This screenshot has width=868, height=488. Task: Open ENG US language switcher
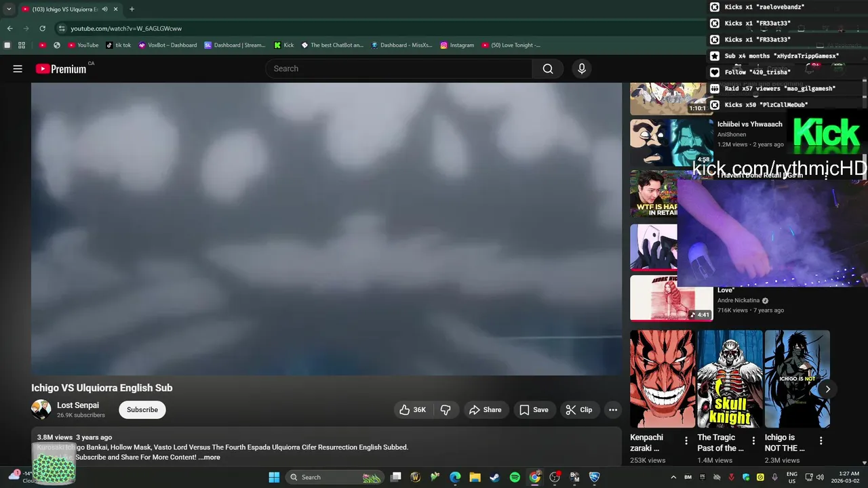(x=792, y=477)
